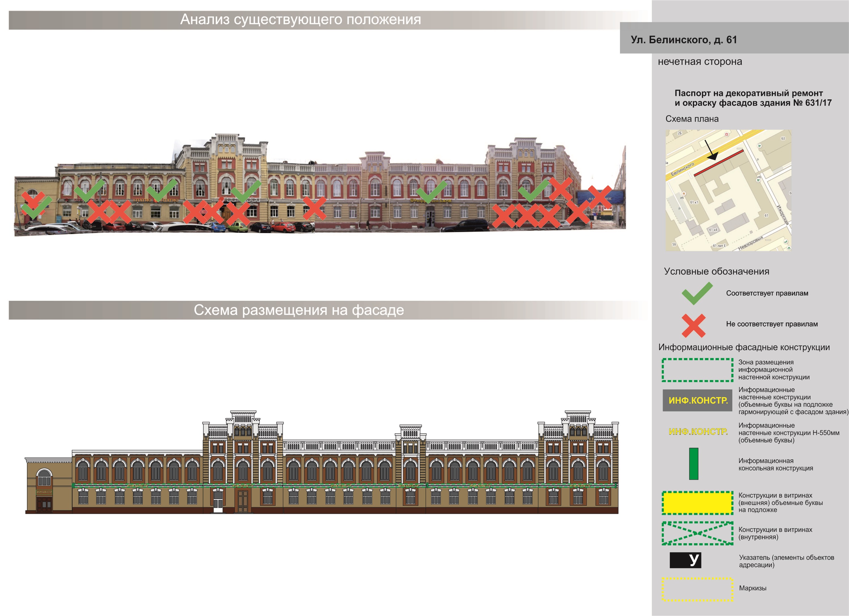Click the number 63 on the map

pyautogui.click(x=783, y=138)
